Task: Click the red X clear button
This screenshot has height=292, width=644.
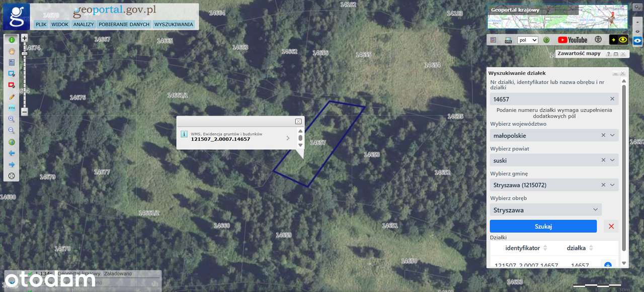Action: tap(611, 226)
